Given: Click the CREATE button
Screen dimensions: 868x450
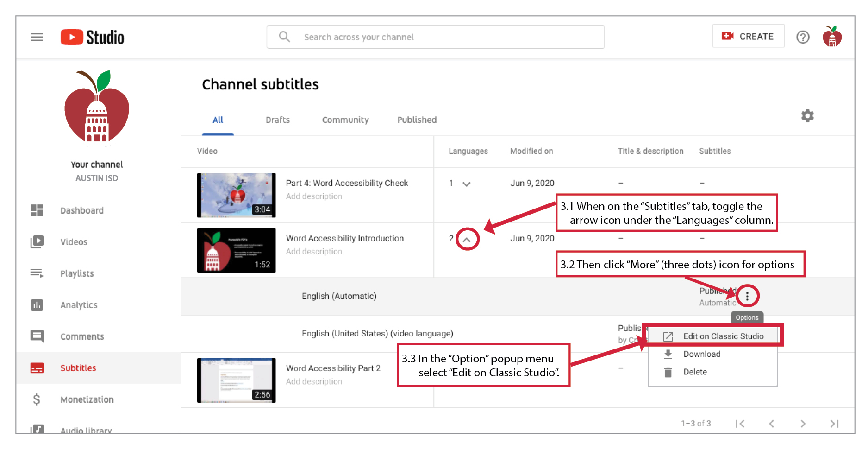Looking at the screenshot, I should [x=748, y=36].
